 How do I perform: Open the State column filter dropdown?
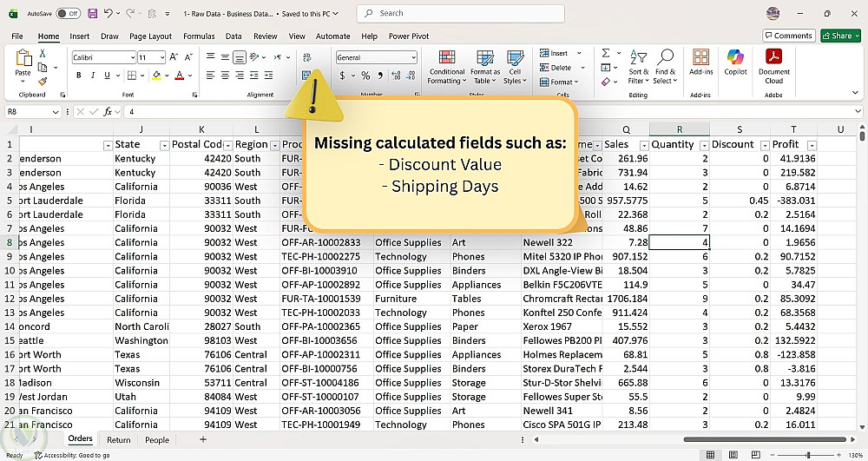164,146
